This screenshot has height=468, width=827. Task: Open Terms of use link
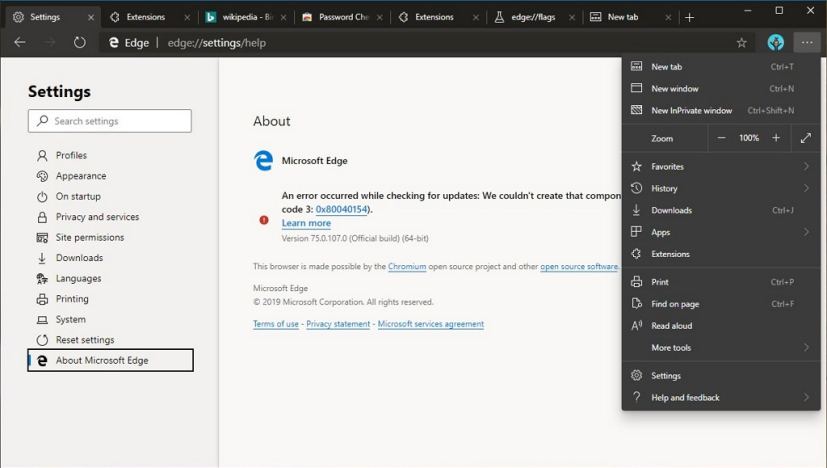276,324
